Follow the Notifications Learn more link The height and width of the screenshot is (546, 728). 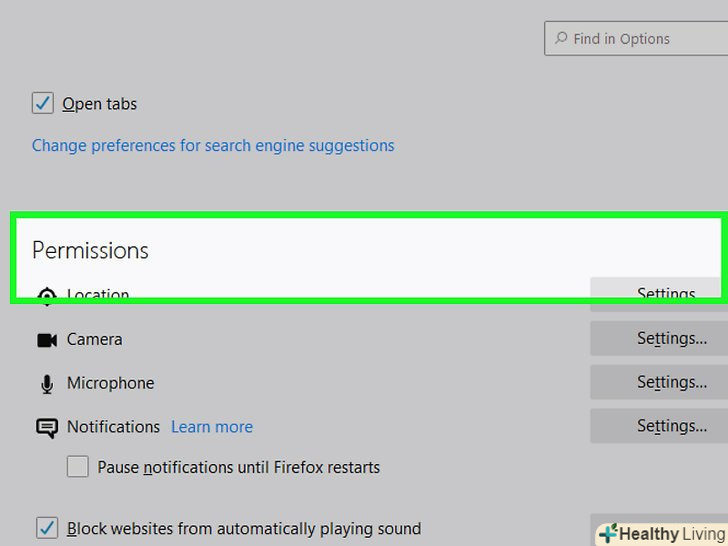point(212,427)
